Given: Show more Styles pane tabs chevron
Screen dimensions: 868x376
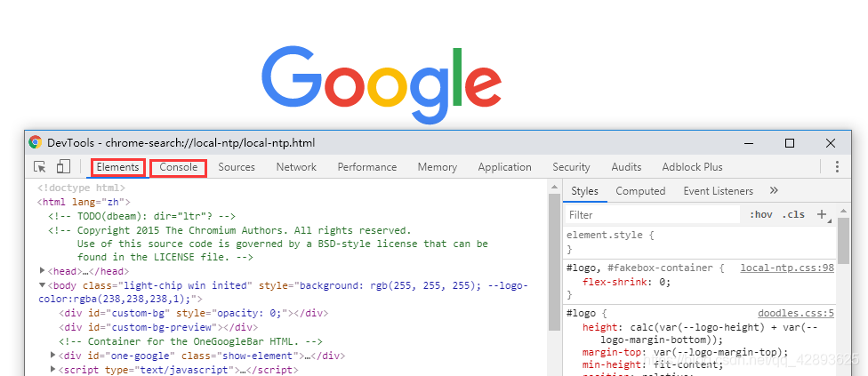Looking at the screenshot, I should (x=774, y=191).
